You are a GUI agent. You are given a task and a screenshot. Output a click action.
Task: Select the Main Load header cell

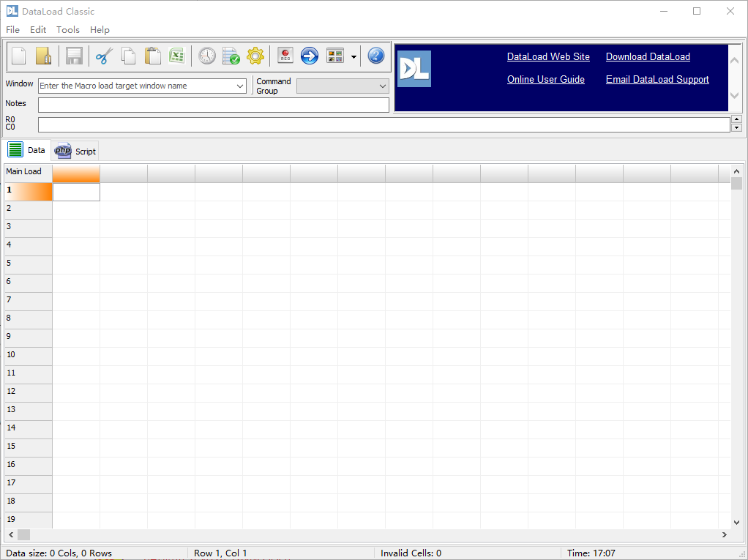coord(28,173)
